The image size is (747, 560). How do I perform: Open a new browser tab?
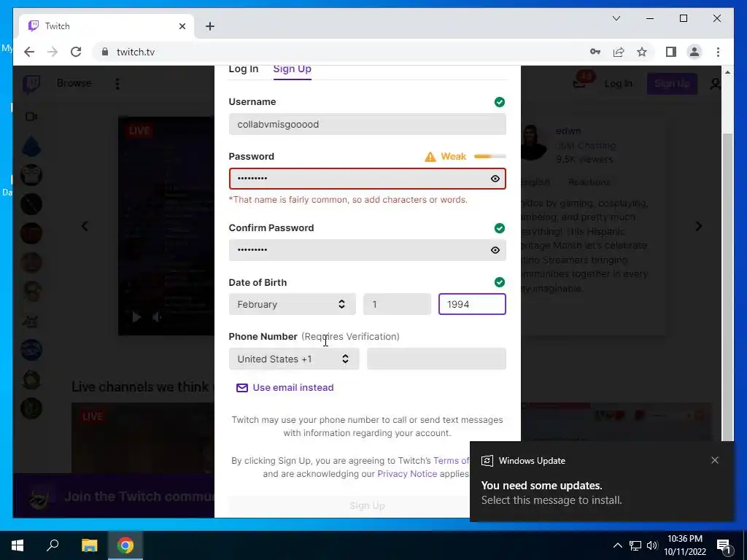[x=210, y=26]
